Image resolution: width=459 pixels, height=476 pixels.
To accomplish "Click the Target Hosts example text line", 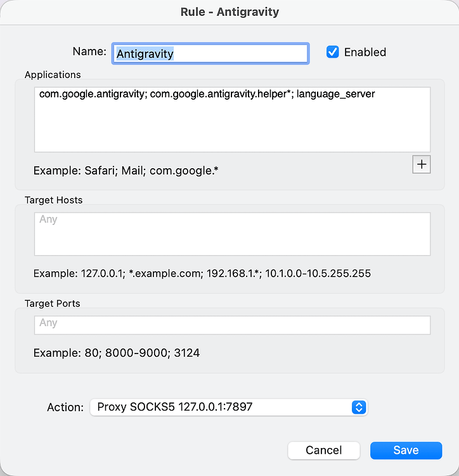I will click(202, 274).
